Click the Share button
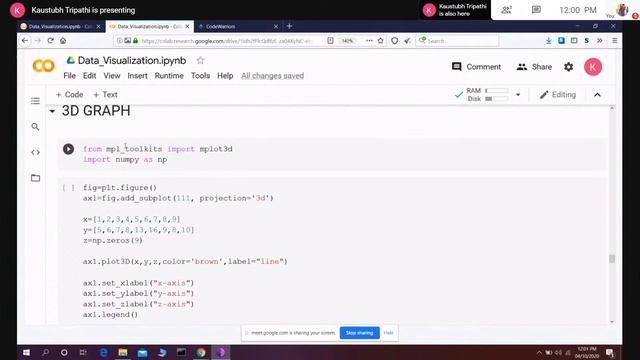 (534, 67)
